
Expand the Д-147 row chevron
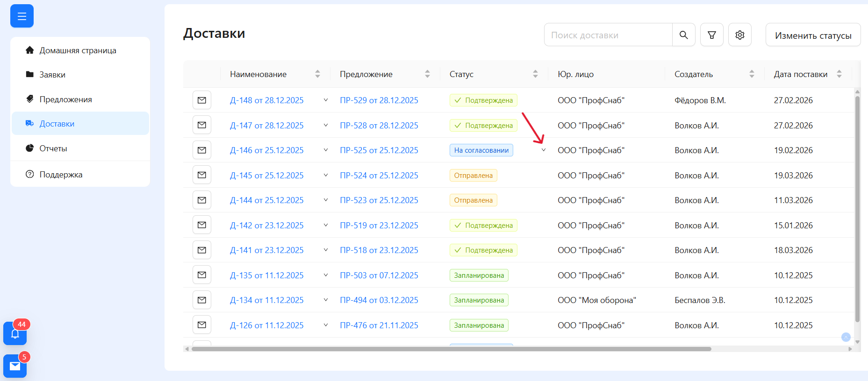tap(326, 125)
